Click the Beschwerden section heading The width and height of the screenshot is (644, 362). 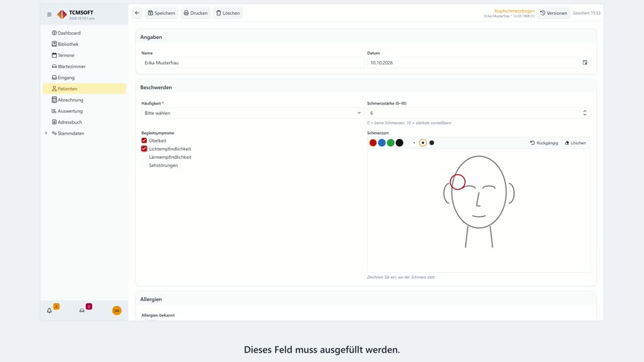pyautogui.click(x=156, y=87)
